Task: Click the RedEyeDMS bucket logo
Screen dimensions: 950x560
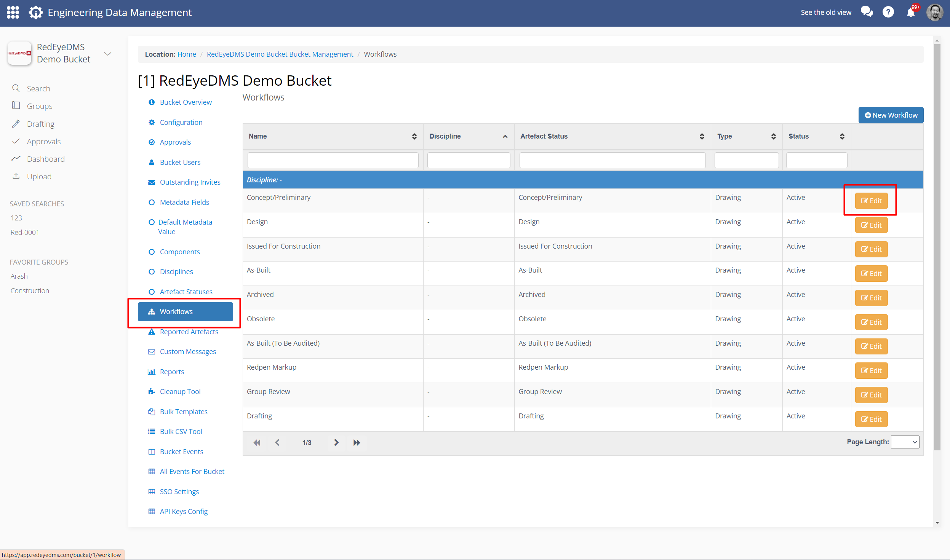Action: click(19, 53)
